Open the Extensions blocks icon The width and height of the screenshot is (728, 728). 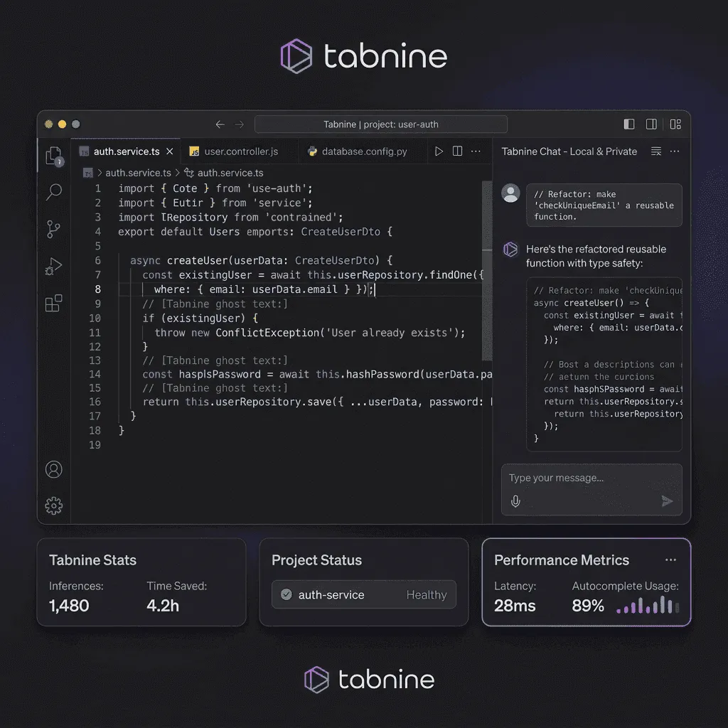coord(54,303)
